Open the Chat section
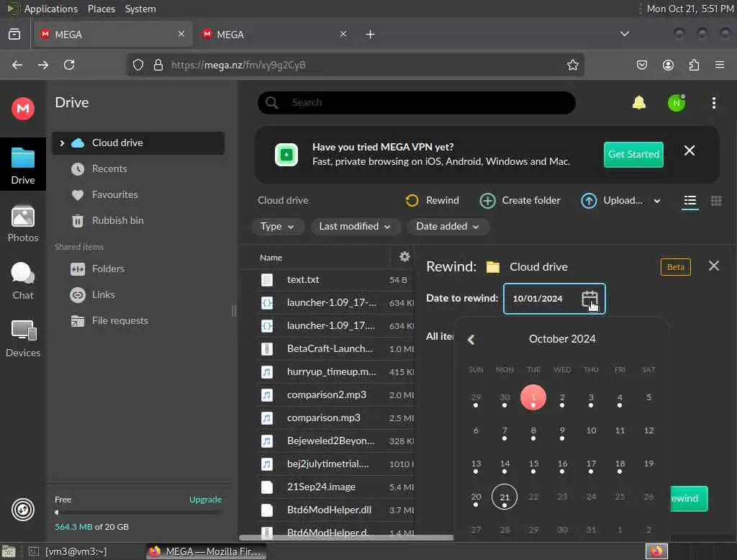Image resolution: width=737 pixels, height=560 pixels. (x=22, y=281)
